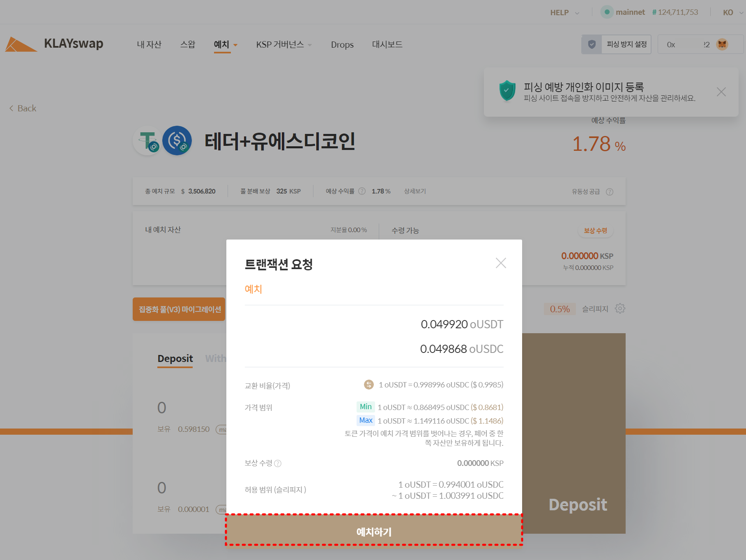Close the 트랜잭션 요청 dialog
Image resolution: width=746 pixels, height=560 pixels.
point(500,263)
